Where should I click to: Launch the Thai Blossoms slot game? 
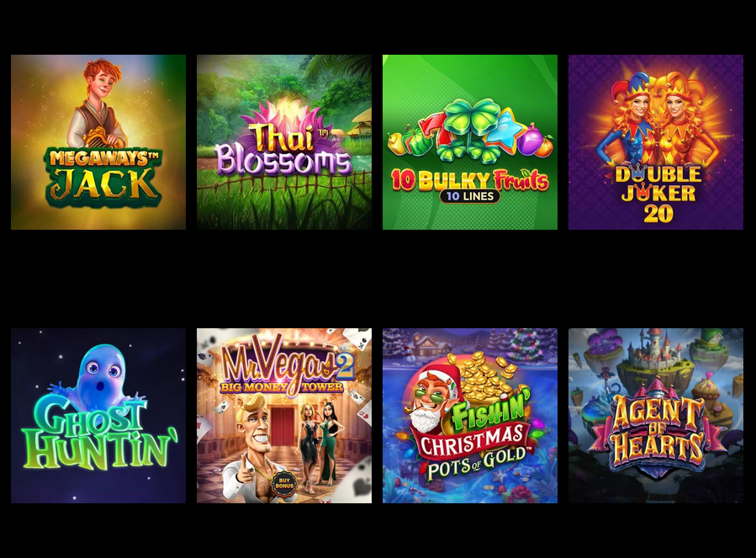point(284,142)
